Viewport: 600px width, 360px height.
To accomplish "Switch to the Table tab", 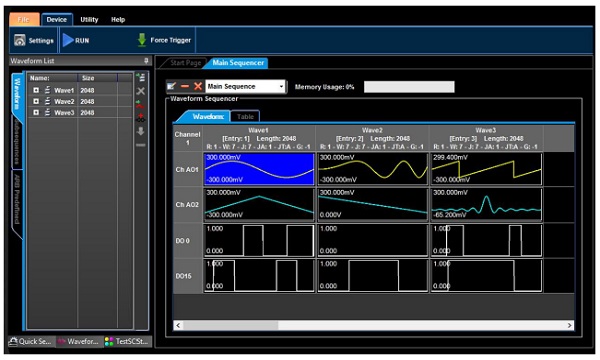I will point(245,117).
